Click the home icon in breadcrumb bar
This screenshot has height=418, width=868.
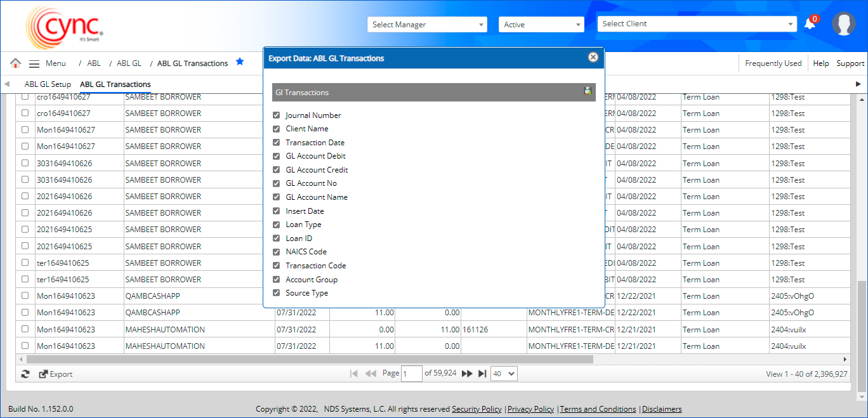(16, 63)
